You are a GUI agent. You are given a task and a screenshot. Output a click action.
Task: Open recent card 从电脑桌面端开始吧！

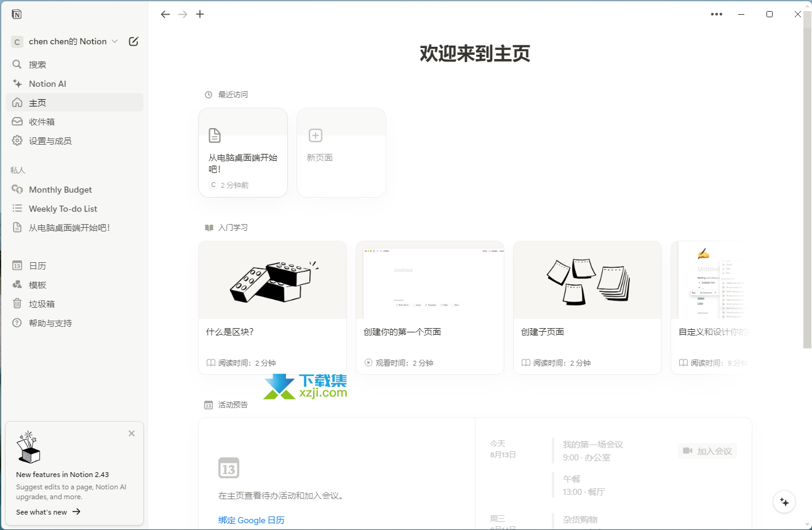point(243,153)
